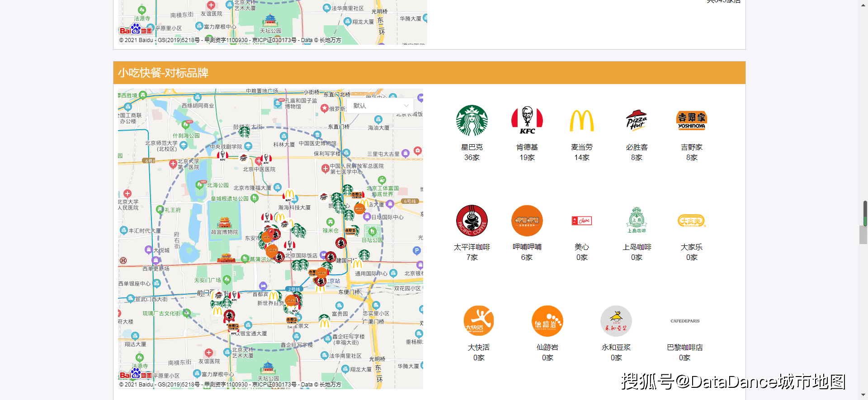Click the 呷哺呷哺 6家 label
Image resolution: width=868 pixels, height=400 pixels.
[x=527, y=252]
